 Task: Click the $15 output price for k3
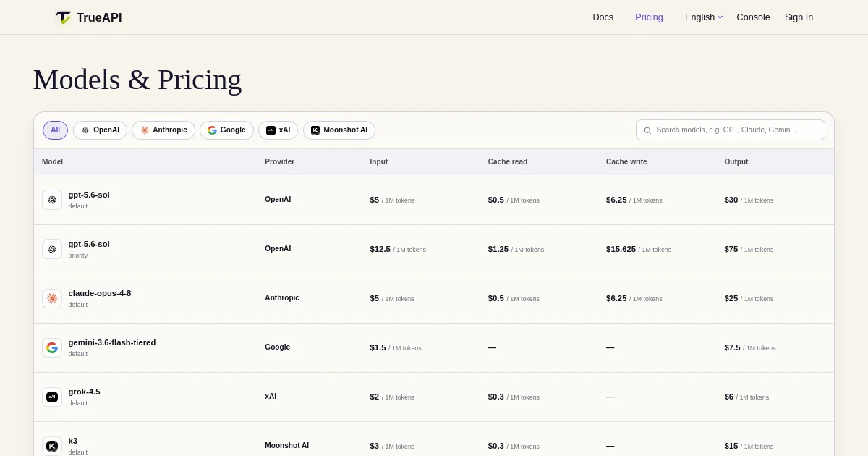pos(731,446)
